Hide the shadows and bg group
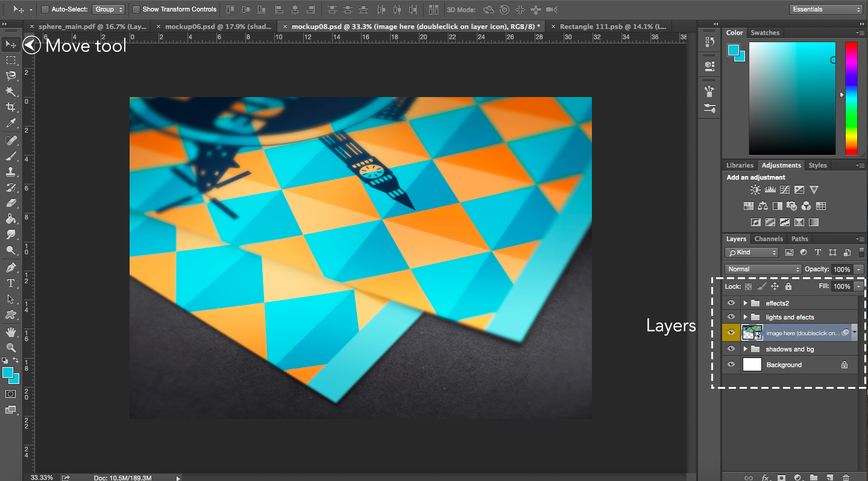Screen dimensions: 868x481 731,349
